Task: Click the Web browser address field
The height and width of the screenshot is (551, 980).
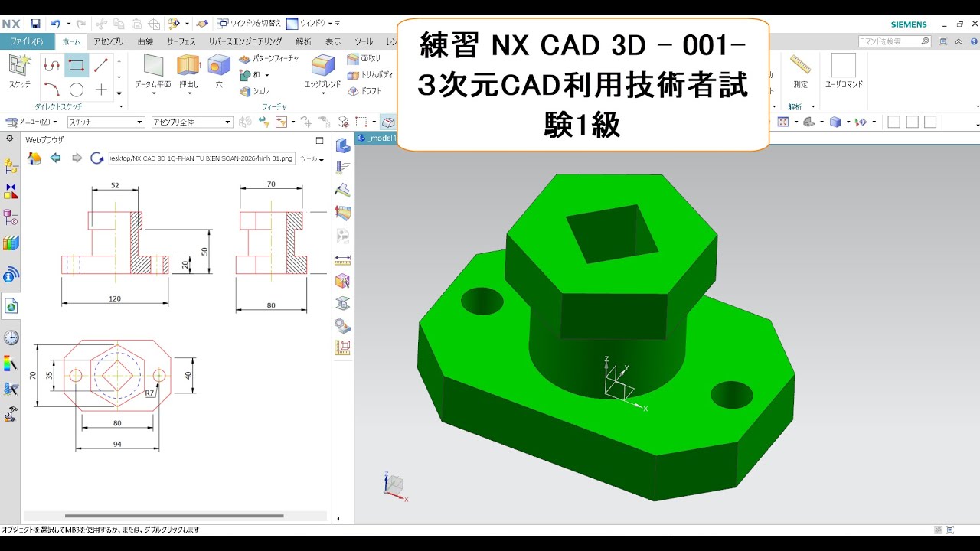Action: [202, 158]
